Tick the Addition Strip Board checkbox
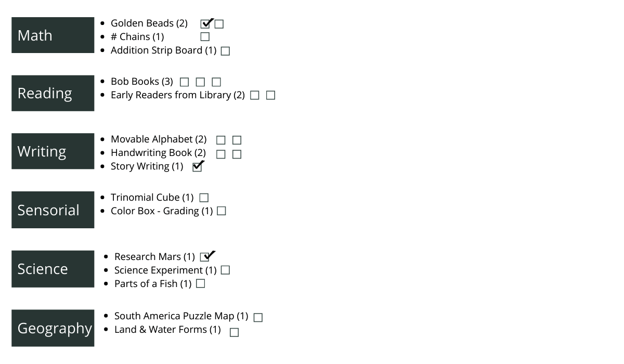This screenshot has height=364, width=624. tap(225, 51)
